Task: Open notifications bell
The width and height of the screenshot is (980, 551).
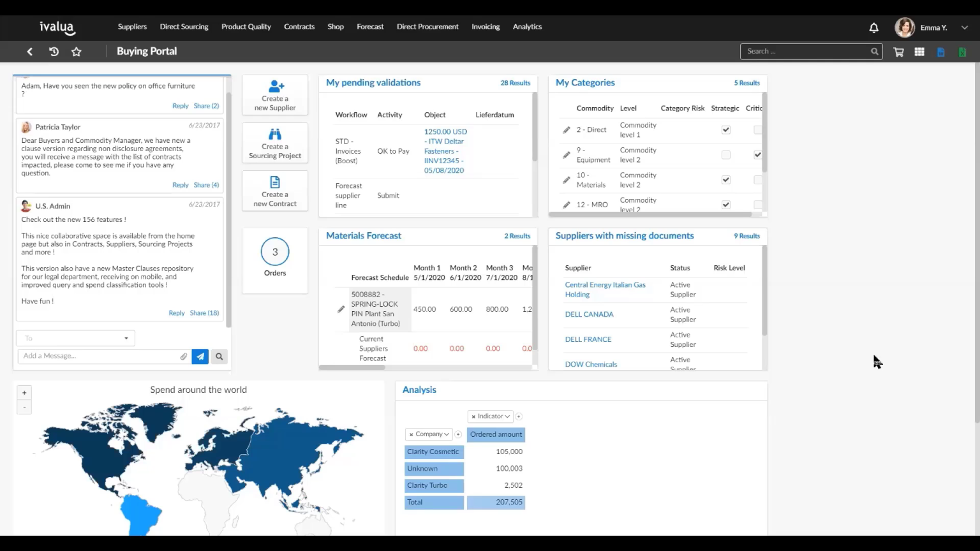Action: pos(873,27)
